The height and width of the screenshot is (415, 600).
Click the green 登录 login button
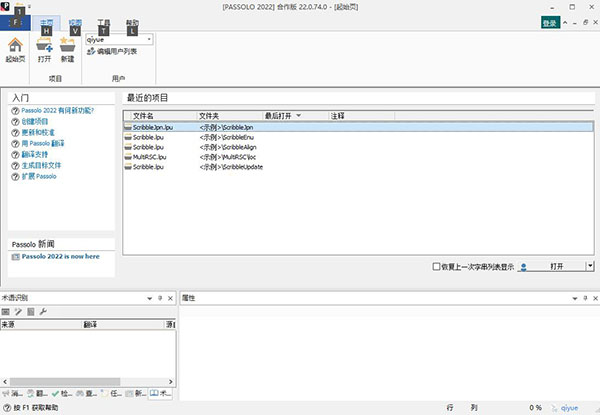click(550, 23)
